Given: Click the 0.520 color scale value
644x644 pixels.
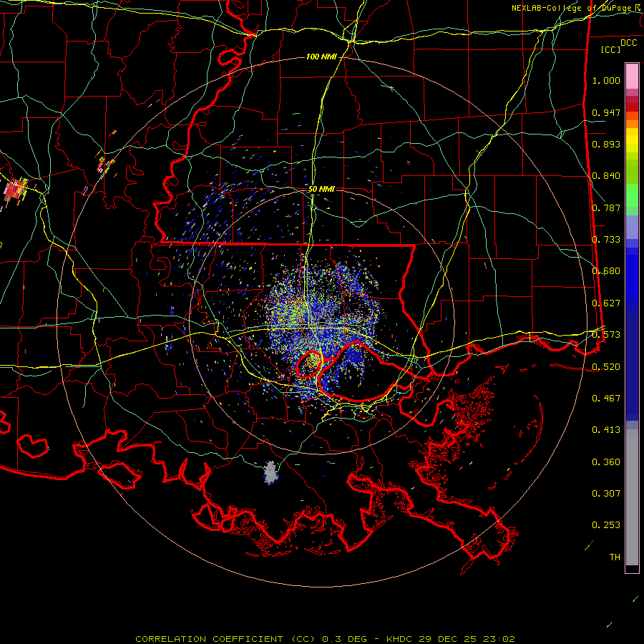Looking at the screenshot, I should (606, 367).
